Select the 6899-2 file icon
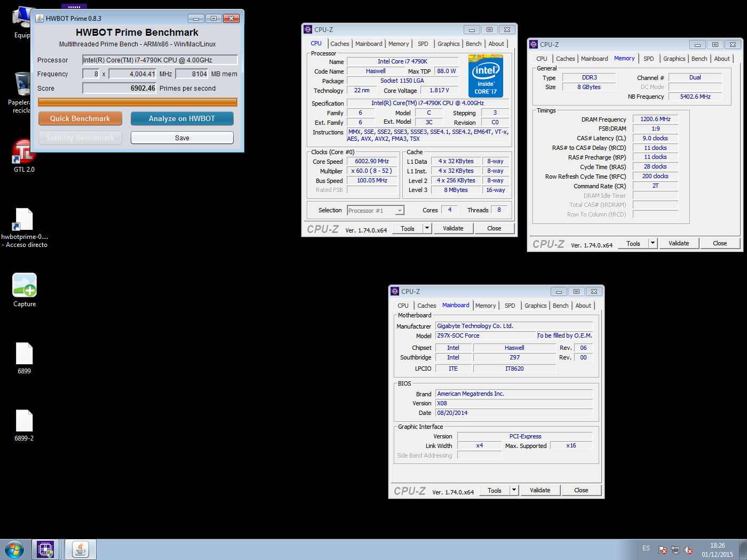 coord(25,426)
